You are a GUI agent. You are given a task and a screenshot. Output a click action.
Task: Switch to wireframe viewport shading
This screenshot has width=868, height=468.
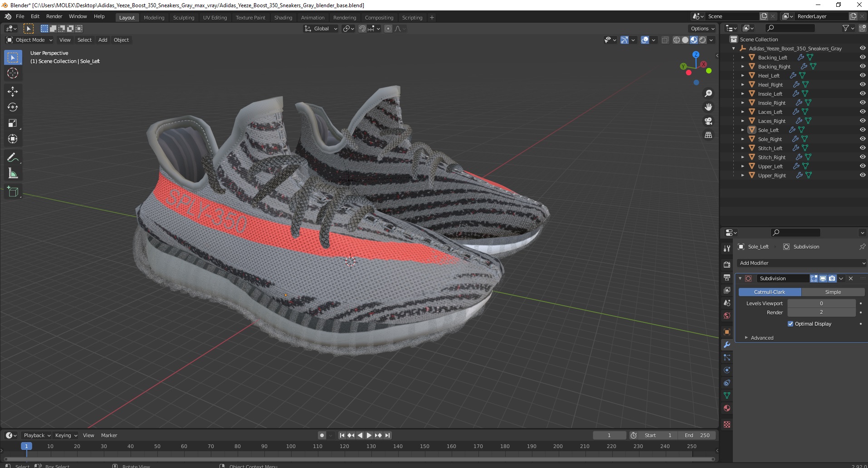[x=677, y=40]
